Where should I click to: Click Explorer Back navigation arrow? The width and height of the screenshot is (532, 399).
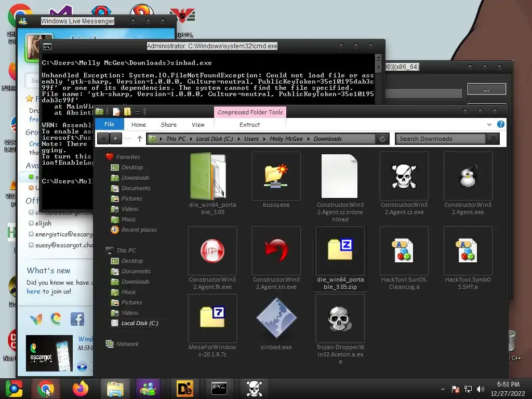click(x=103, y=139)
